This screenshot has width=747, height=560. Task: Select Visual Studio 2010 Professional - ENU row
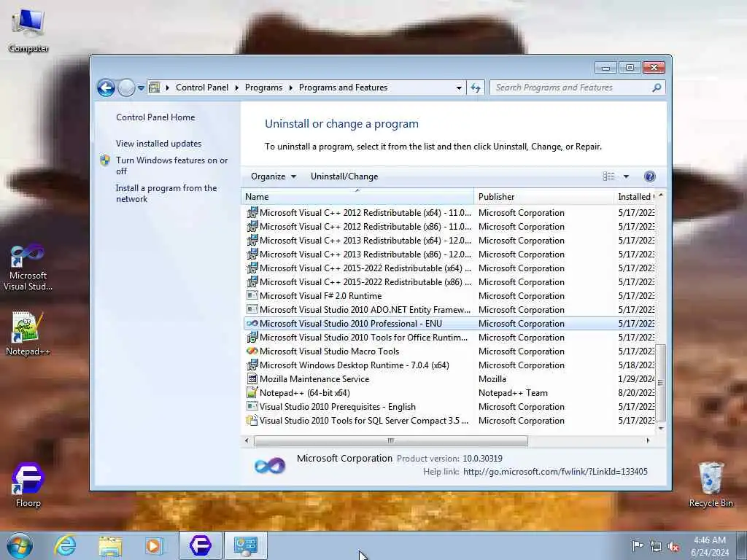[449, 323]
